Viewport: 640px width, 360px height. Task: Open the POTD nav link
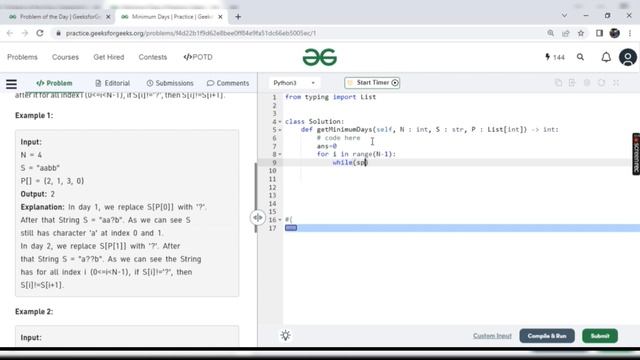(198, 57)
